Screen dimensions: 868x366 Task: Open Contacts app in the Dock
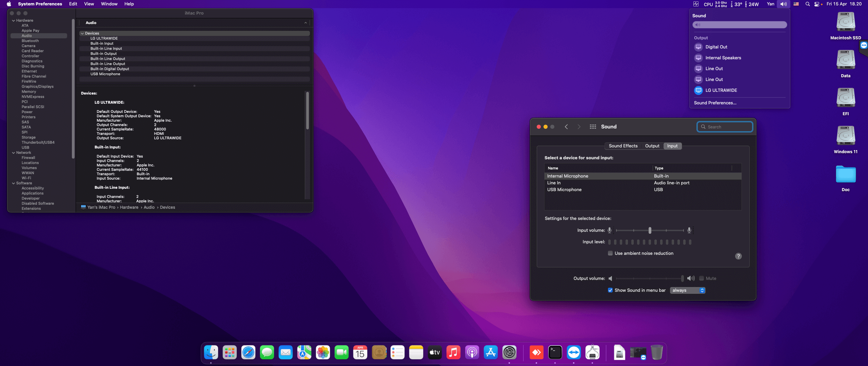point(379,353)
